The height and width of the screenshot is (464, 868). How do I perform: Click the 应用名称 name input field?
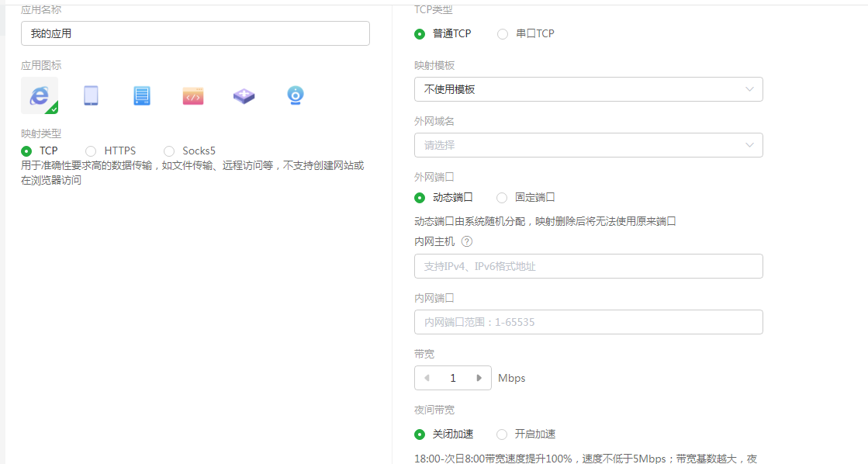click(195, 33)
